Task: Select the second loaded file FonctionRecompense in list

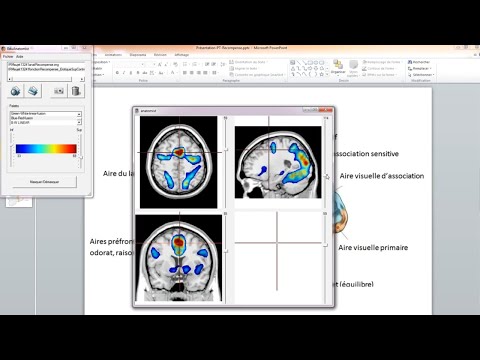Action: click(x=46, y=69)
